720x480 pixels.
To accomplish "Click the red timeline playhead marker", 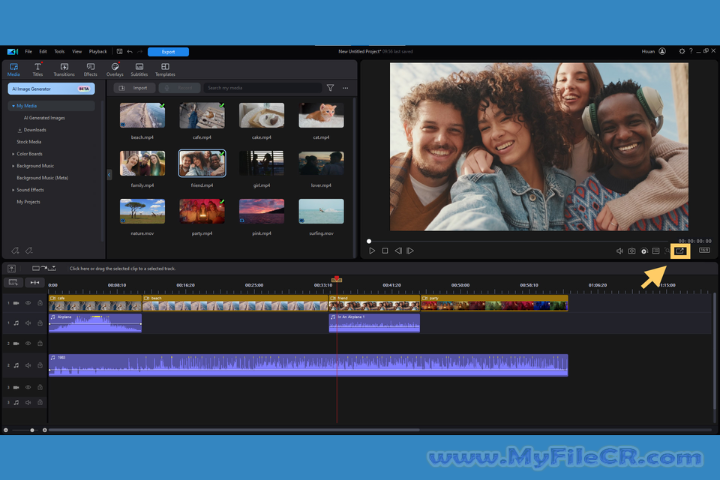I will pyautogui.click(x=337, y=279).
